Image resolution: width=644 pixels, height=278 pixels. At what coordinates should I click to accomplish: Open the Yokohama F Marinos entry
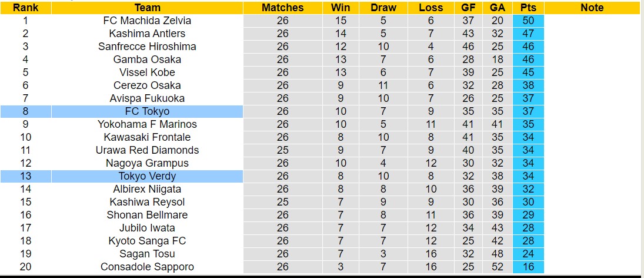[x=147, y=124]
